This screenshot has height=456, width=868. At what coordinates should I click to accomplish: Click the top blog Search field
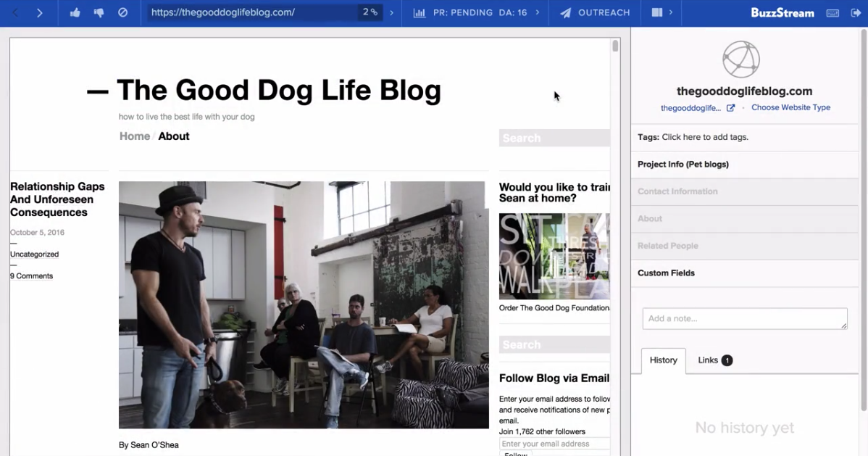(554, 138)
